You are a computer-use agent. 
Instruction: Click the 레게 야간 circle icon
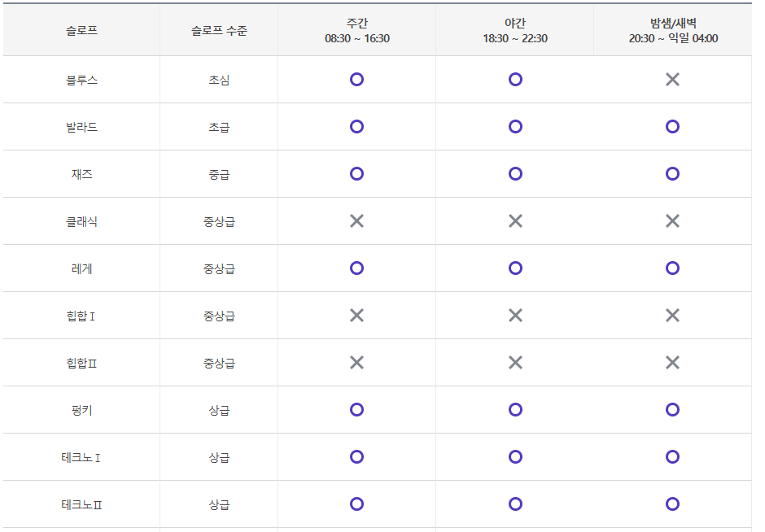click(x=515, y=268)
